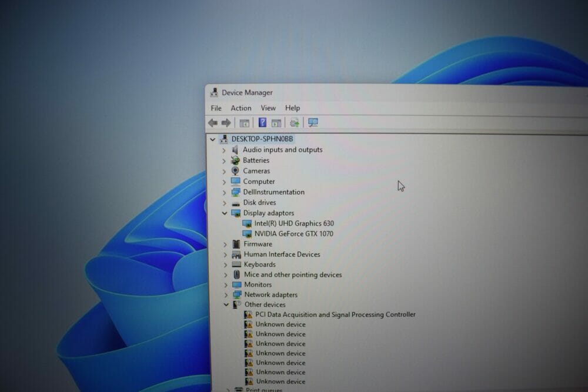Select the Cameras webcam icon
Viewport: 588px width, 392px height.
[x=235, y=171]
